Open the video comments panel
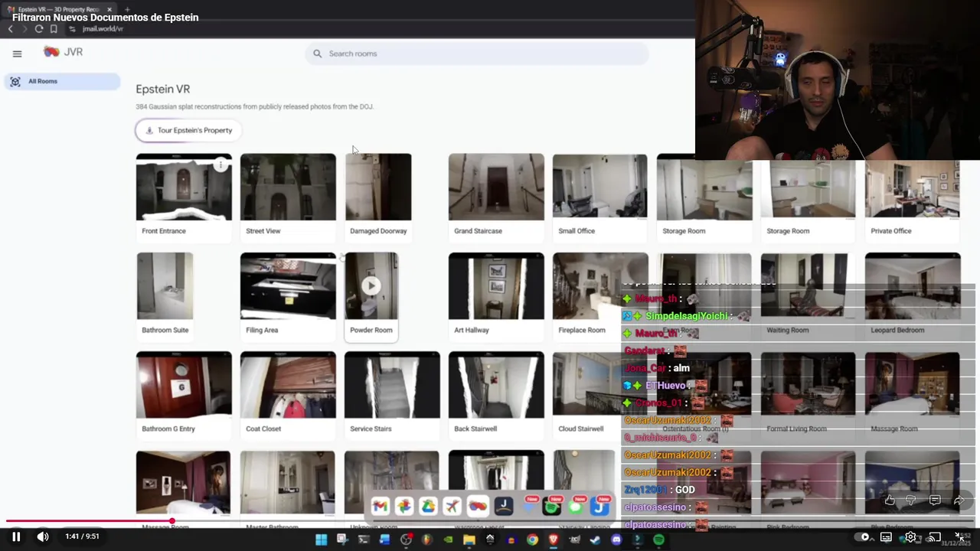980x551 pixels. pos(935,500)
